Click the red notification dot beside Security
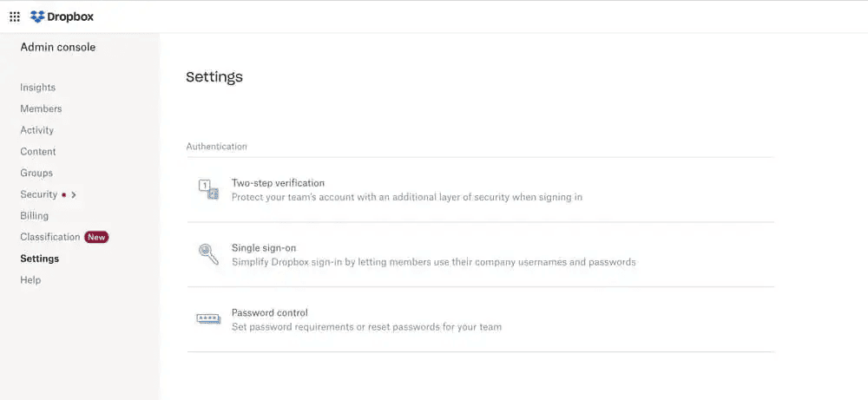This screenshot has height=400, width=868. [64, 195]
